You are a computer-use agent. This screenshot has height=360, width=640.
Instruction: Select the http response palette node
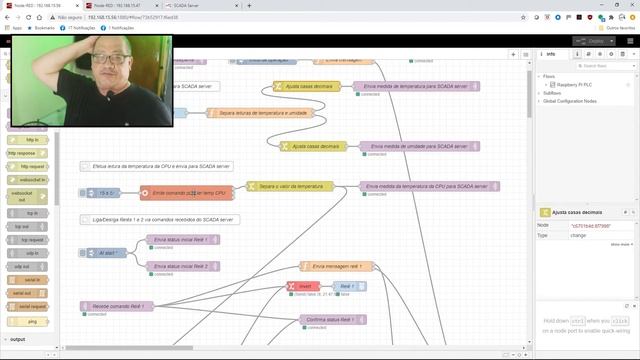(x=27, y=153)
